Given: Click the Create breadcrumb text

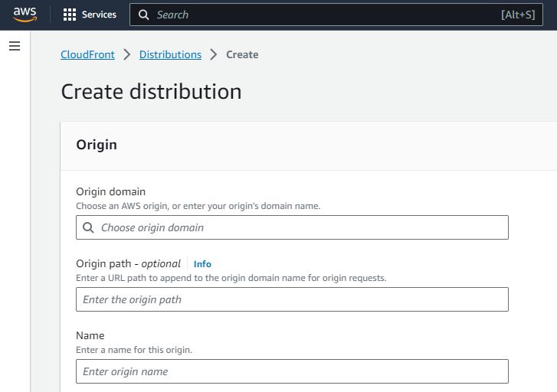Looking at the screenshot, I should (x=242, y=54).
